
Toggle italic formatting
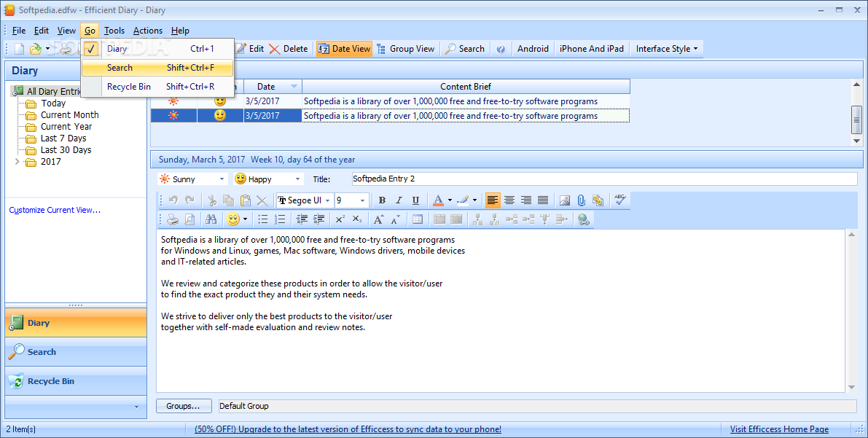(399, 200)
